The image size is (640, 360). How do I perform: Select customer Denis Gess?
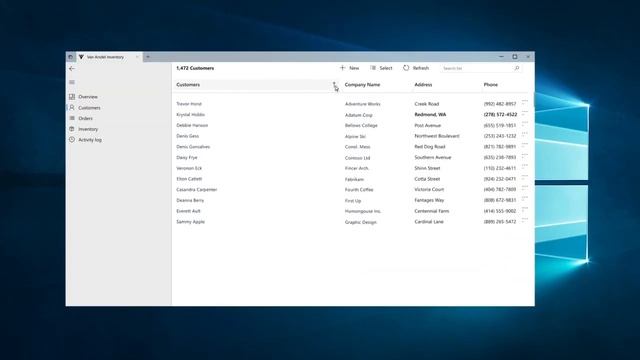point(187,136)
